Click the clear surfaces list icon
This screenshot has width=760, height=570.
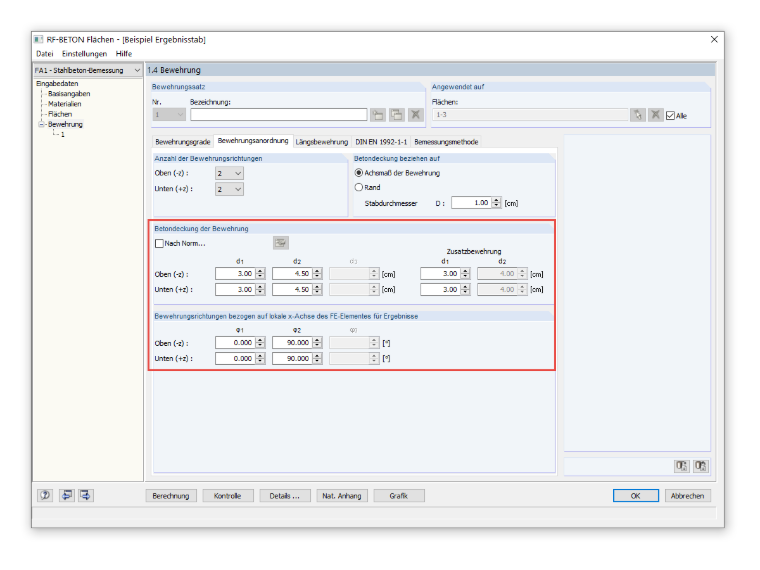[655, 115]
